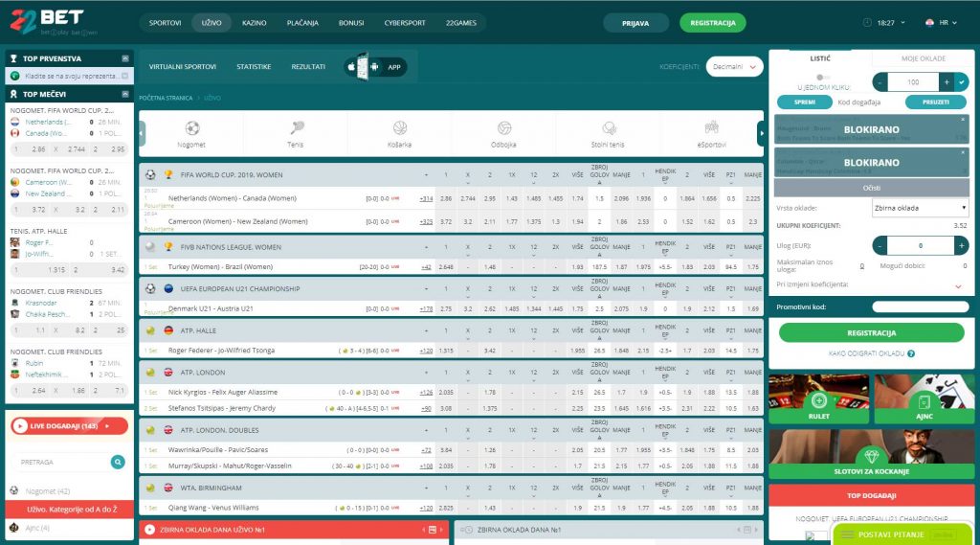980x545 pixels.
Task: Select the Nogomet football sport icon
Action: click(191, 128)
